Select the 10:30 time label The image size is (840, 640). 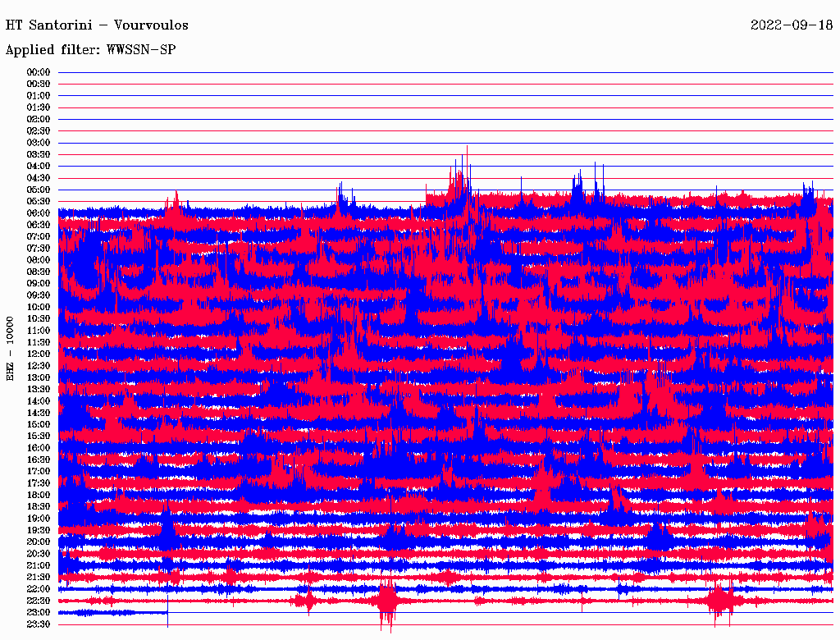pyautogui.click(x=39, y=319)
